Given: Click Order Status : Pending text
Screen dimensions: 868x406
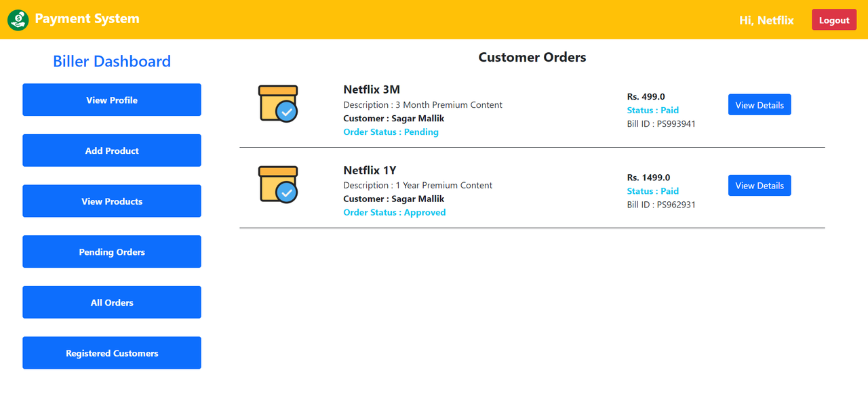Looking at the screenshot, I should tap(391, 132).
